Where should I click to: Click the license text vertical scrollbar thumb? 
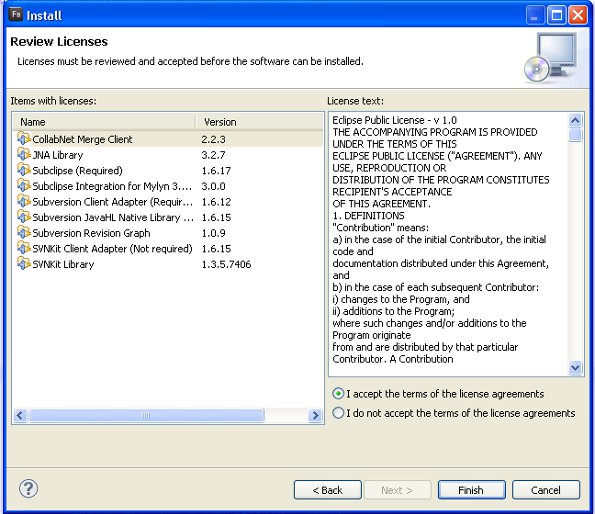[575, 135]
